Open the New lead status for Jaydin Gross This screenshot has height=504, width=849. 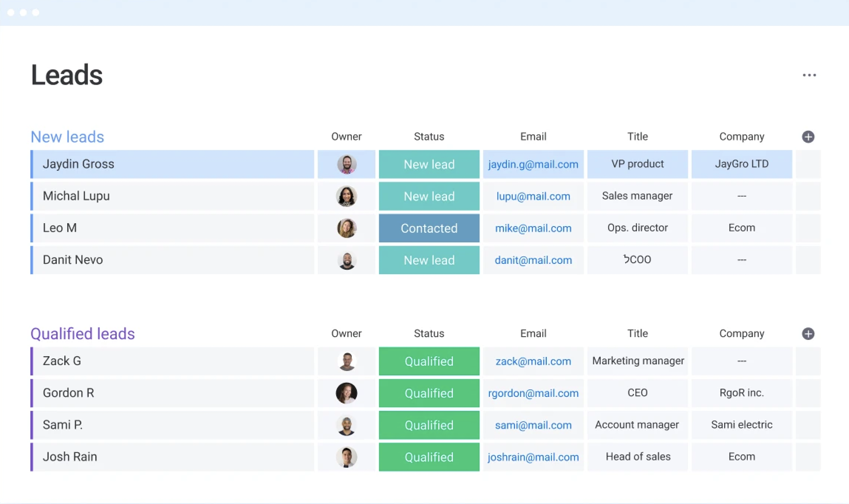tap(429, 164)
